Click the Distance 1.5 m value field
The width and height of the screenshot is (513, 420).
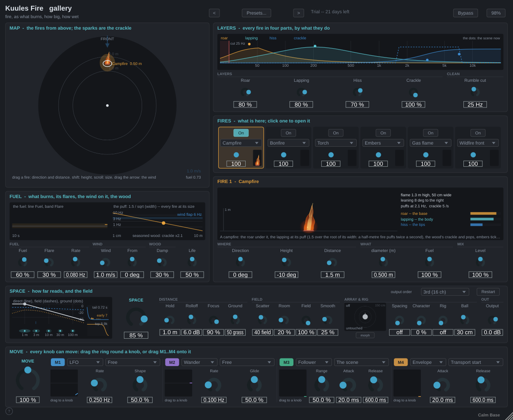pos(332,275)
